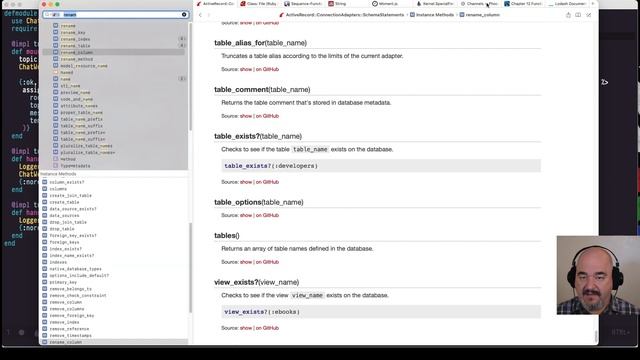
Task: Expand the name result count badge
Action: 182,79
